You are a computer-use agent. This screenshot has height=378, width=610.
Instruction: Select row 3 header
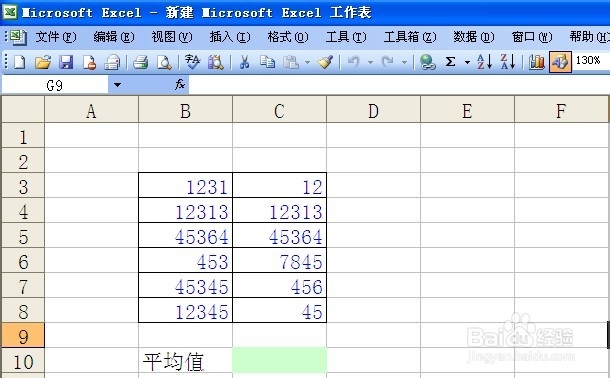coord(23,186)
